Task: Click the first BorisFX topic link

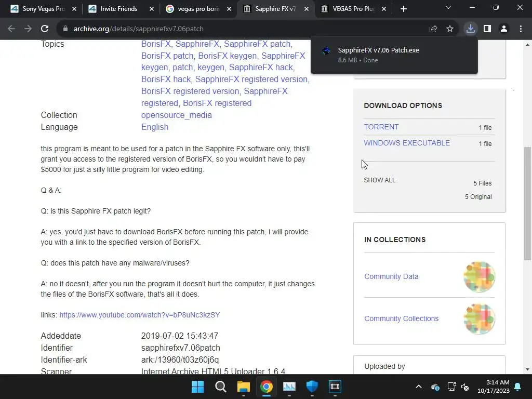Action: 156,44
